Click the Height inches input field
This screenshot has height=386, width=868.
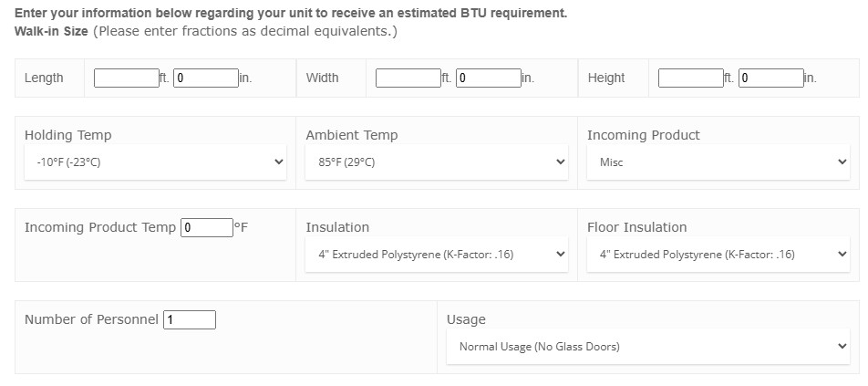pyautogui.click(x=771, y=78)
